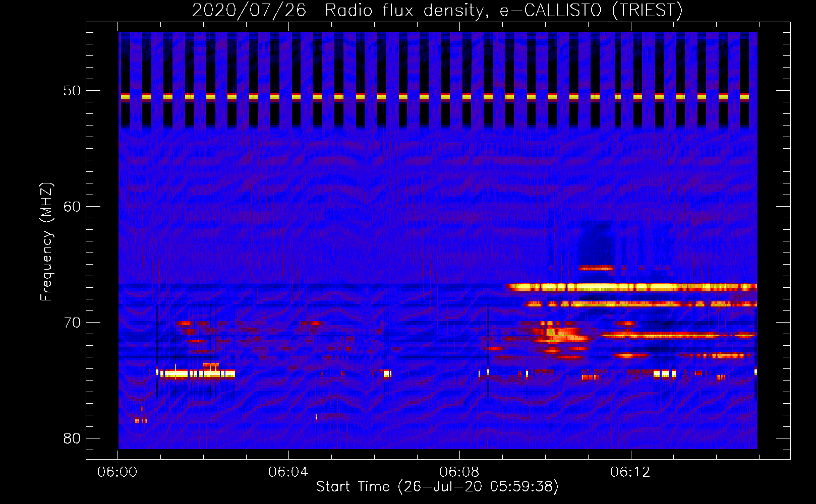
Task: Click the 70 frequency tick label
Action: pos(72,323)
